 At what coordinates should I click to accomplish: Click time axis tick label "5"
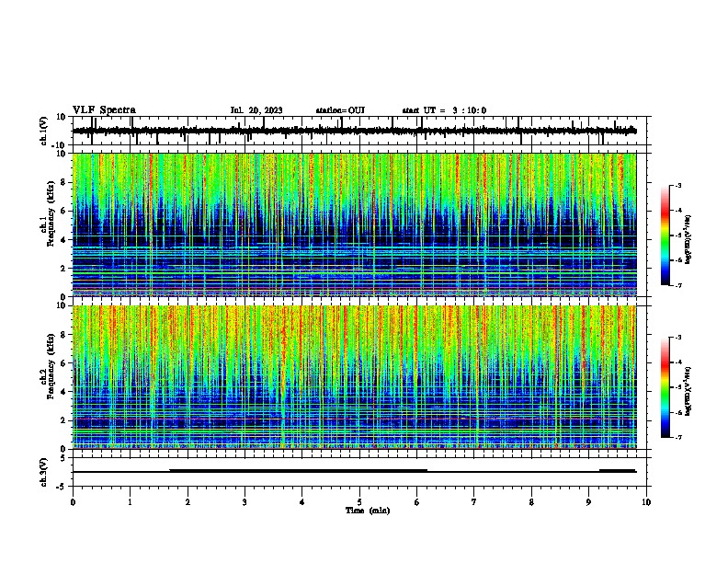tap(359, 502)
